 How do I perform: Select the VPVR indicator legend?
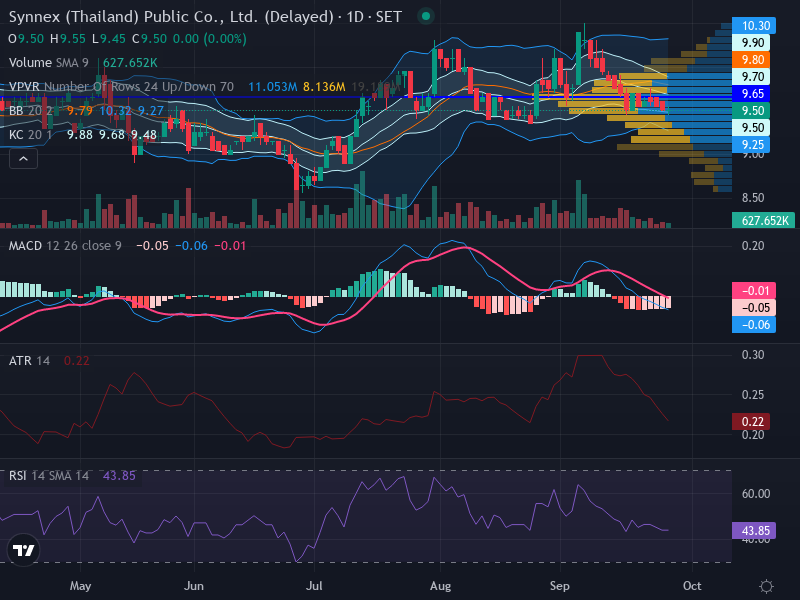click(x=121, y=87)
